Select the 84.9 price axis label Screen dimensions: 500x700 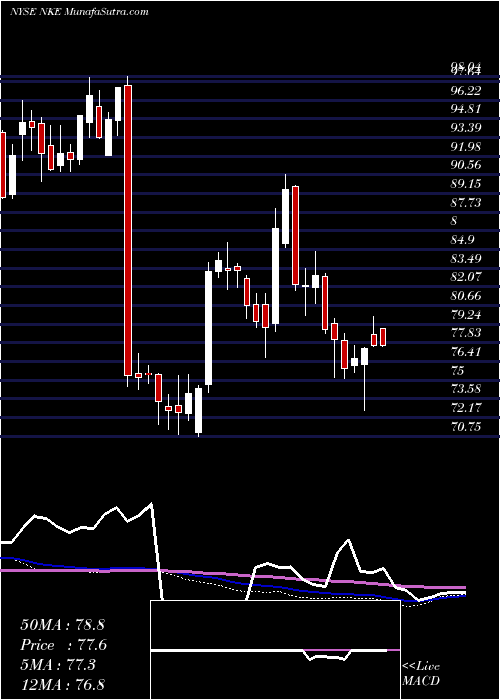462,240
